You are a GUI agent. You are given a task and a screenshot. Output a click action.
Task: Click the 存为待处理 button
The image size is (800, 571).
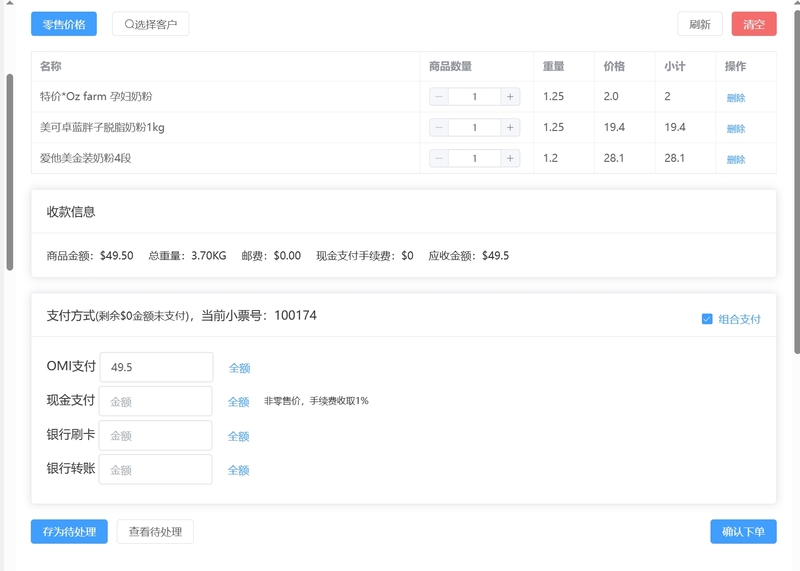(69, 532)
